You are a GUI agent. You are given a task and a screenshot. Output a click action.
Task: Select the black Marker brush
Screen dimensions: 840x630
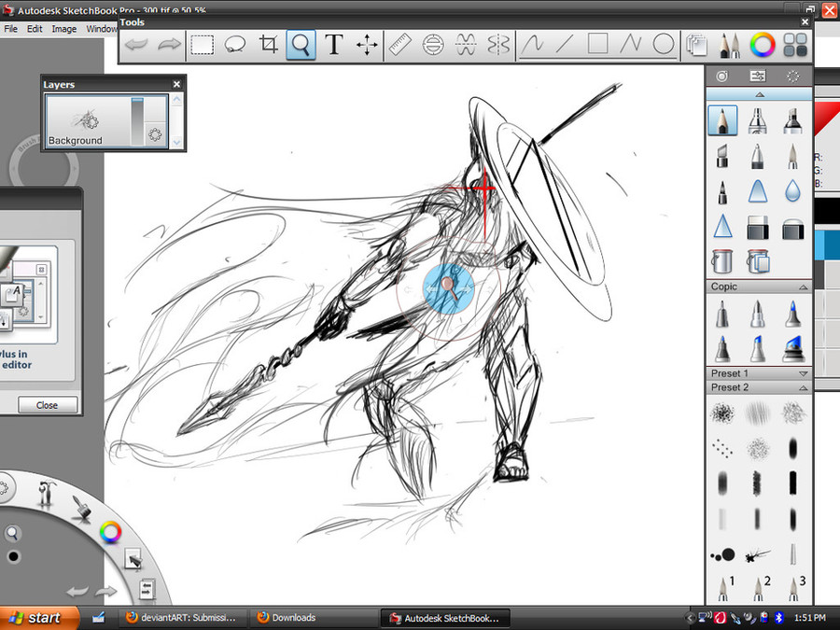(x=792, y=120)
